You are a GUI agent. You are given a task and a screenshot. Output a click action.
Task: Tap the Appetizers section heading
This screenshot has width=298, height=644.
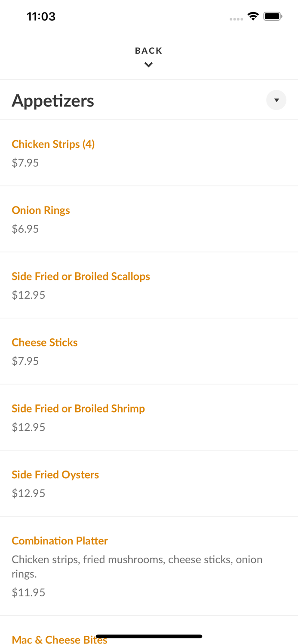[53, 100]
